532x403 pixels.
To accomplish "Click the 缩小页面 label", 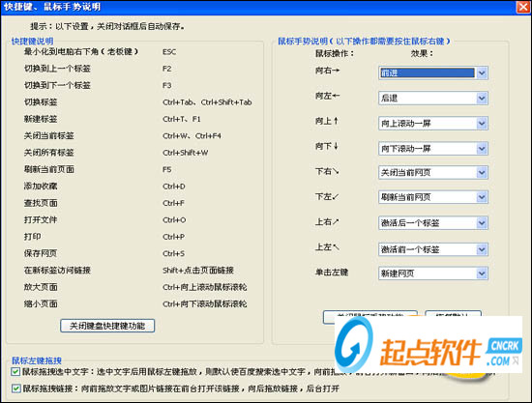I will coord(41,303).
